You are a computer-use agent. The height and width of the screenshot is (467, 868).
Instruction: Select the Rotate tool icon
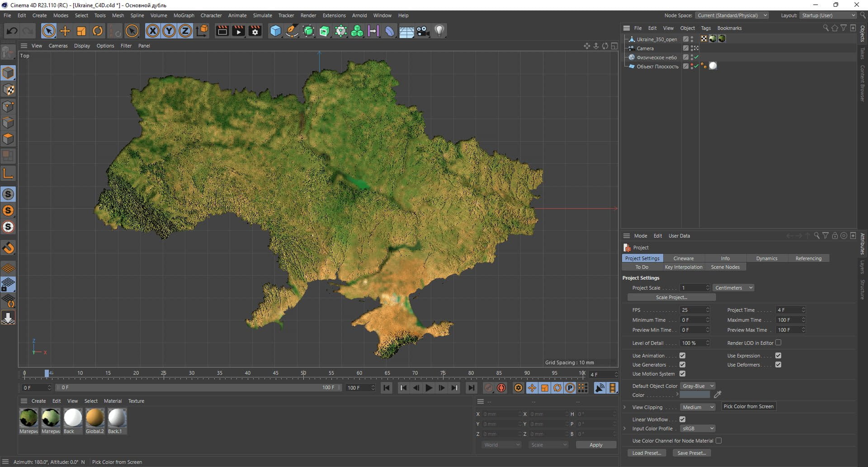(98, 31)
